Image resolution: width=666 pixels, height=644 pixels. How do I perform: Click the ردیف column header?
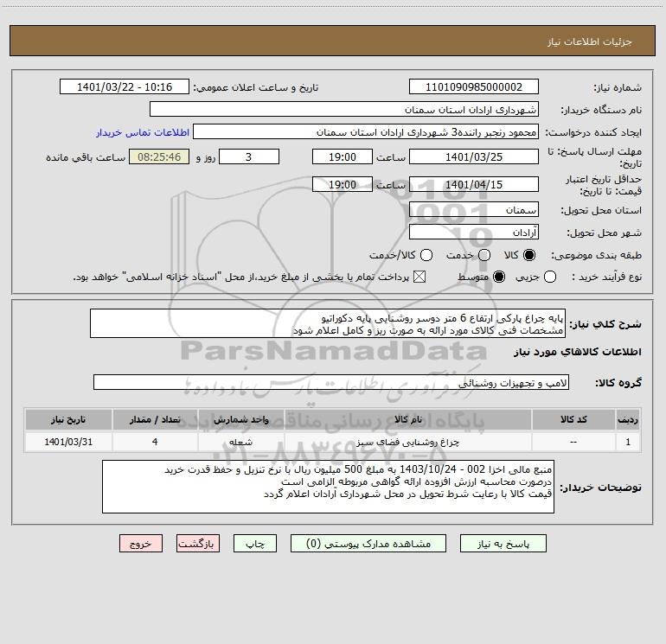click(x=628, y=419)
